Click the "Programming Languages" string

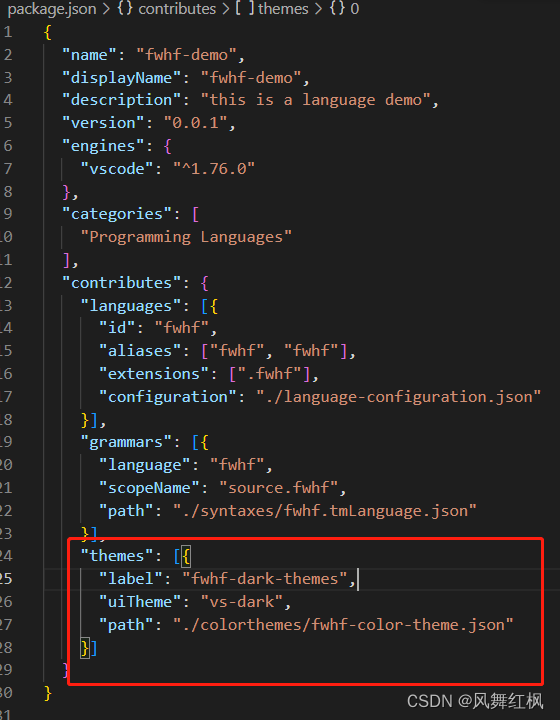[x=186, y=237]
